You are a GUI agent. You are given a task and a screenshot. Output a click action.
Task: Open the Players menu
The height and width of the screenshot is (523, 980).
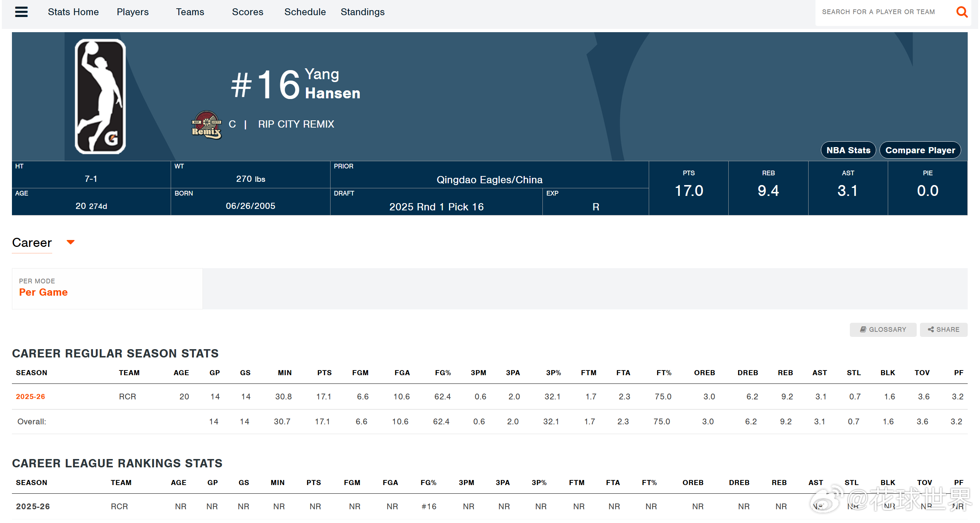tap(132, 12)
